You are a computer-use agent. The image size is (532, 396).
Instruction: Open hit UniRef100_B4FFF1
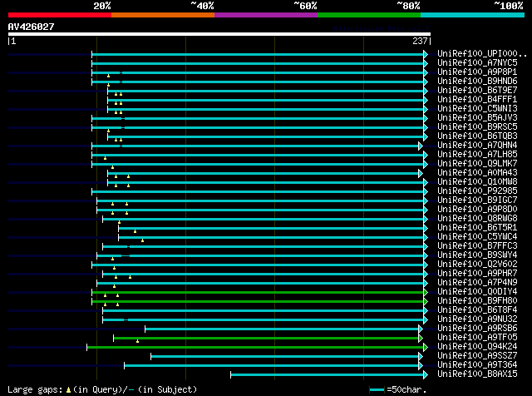click(x=477, y=100)
